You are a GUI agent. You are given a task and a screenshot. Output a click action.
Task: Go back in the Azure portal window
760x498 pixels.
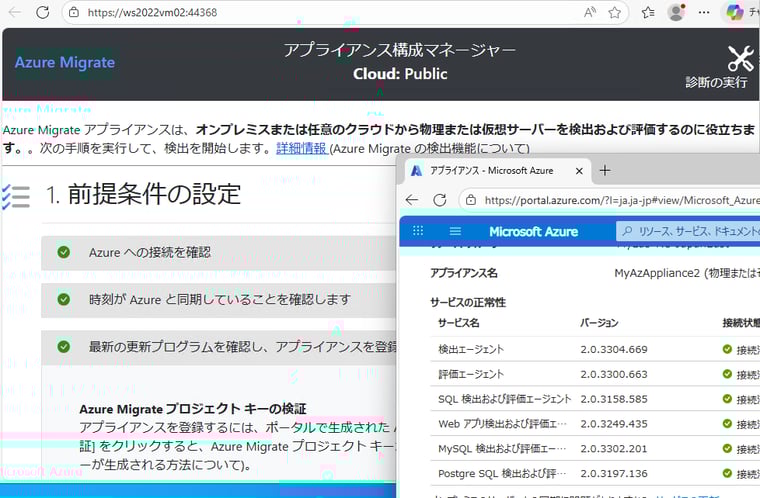pyautogui.click(x=412, y=200)
